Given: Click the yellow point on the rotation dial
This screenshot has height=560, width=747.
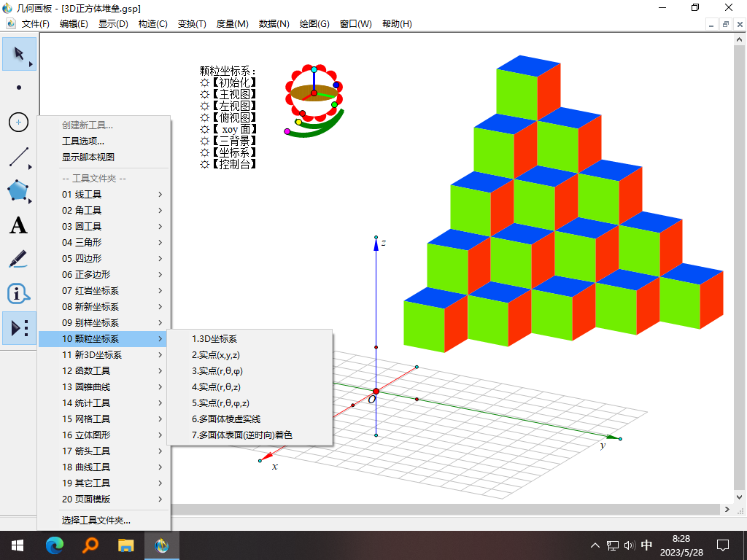Looking at the screenshot, I should pos(299,122).
